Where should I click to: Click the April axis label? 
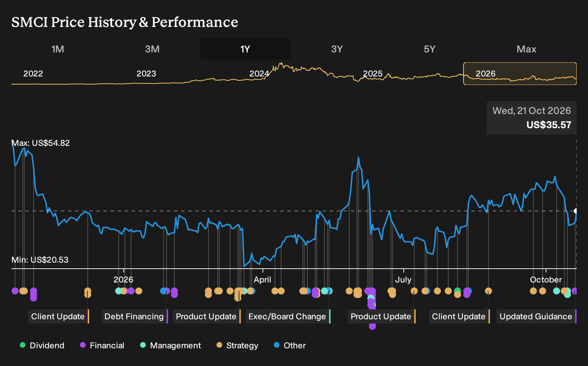coord(263,280)
